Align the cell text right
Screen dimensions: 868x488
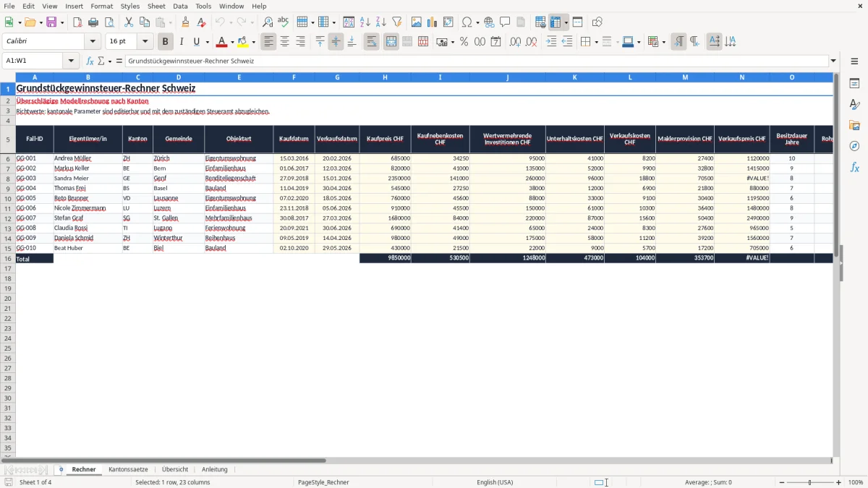coord(301,42)
